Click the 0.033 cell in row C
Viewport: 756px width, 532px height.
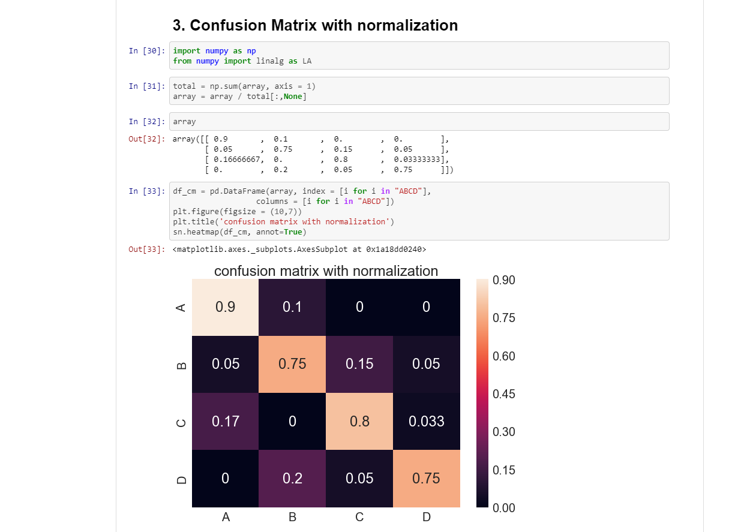click(426, 421)
